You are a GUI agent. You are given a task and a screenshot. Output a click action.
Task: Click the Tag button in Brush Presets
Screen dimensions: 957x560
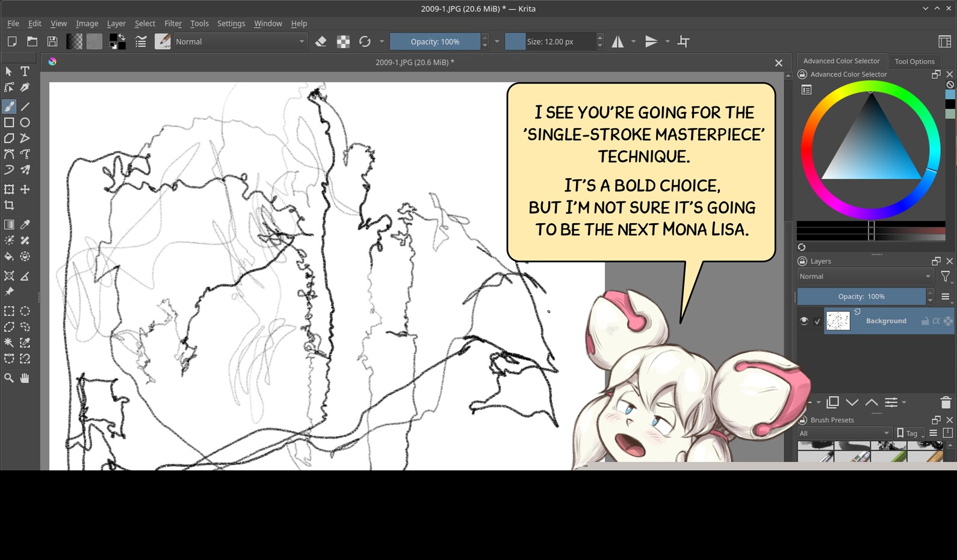[908, 433]
